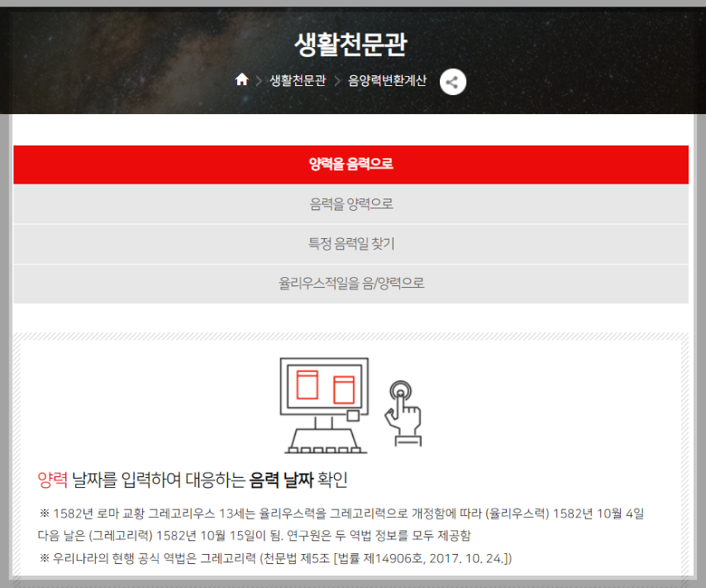The image size is (706, 588).
Task: Click the breadcrumb home icon
Action: pyautogui.click(x=242, y=80)
